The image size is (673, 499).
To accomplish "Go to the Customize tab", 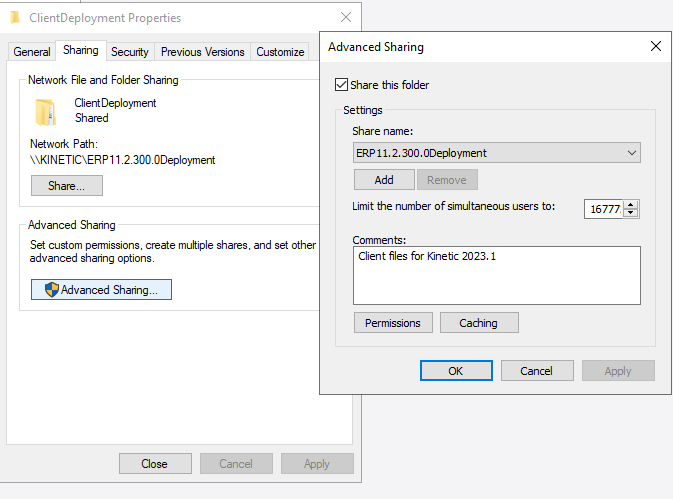I will pyautogui.click(x=280, y=52).
